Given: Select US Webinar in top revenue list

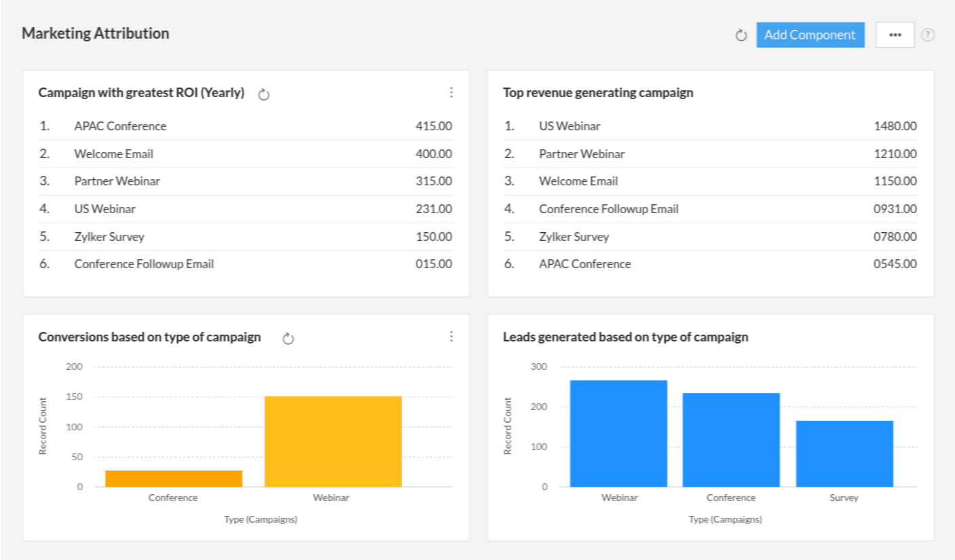Looking at the screenshot, I should coord(569,126).
